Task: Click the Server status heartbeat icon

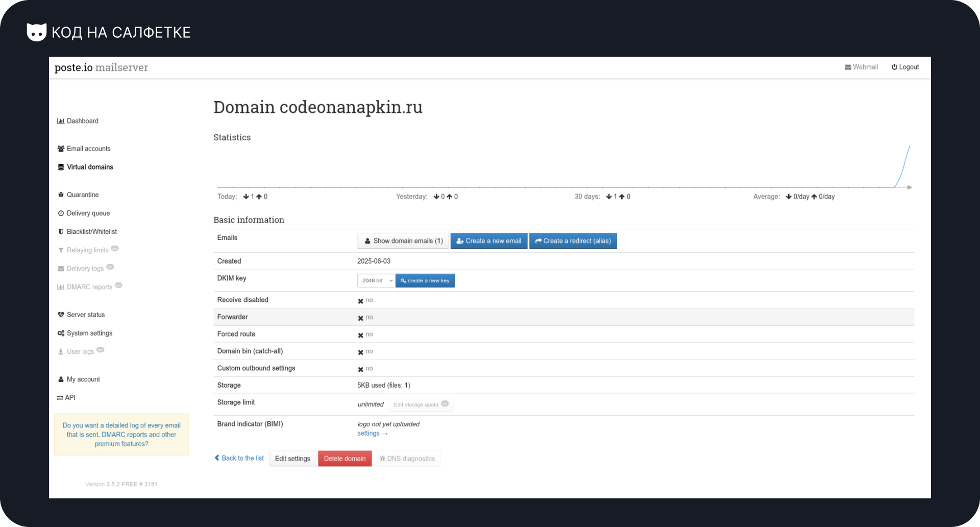Action: point(61,315)
